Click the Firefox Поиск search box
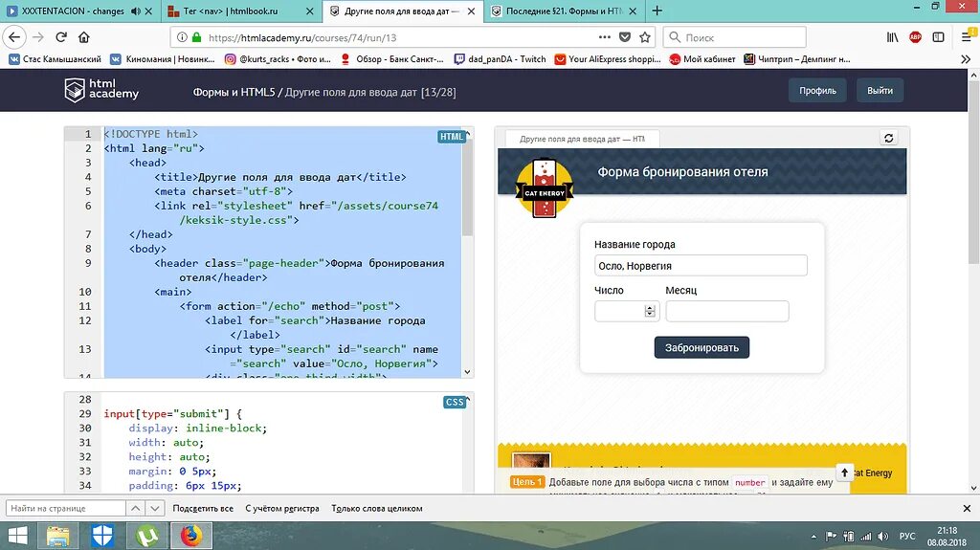The height and width of the screenshot is (550, 980). [734, 37]
